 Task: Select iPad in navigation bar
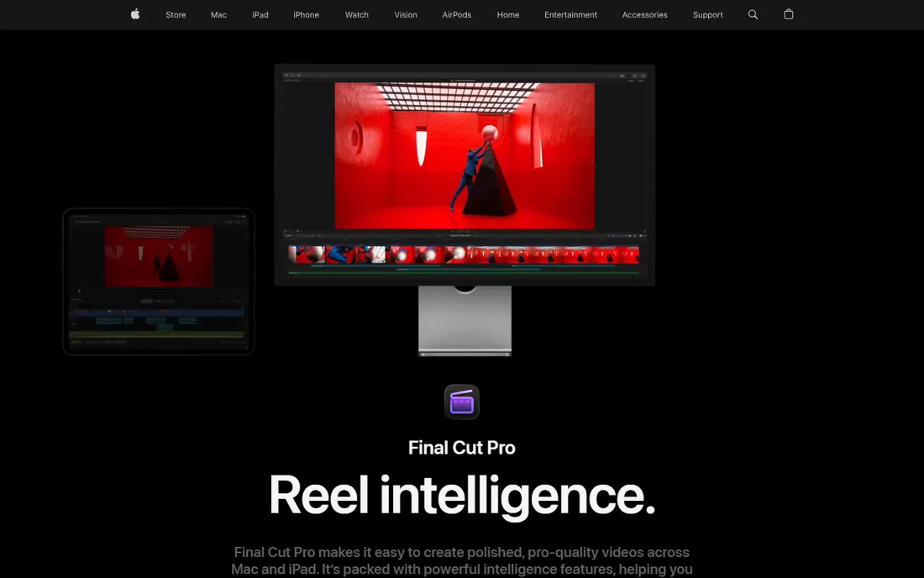[x=260, y=15]
